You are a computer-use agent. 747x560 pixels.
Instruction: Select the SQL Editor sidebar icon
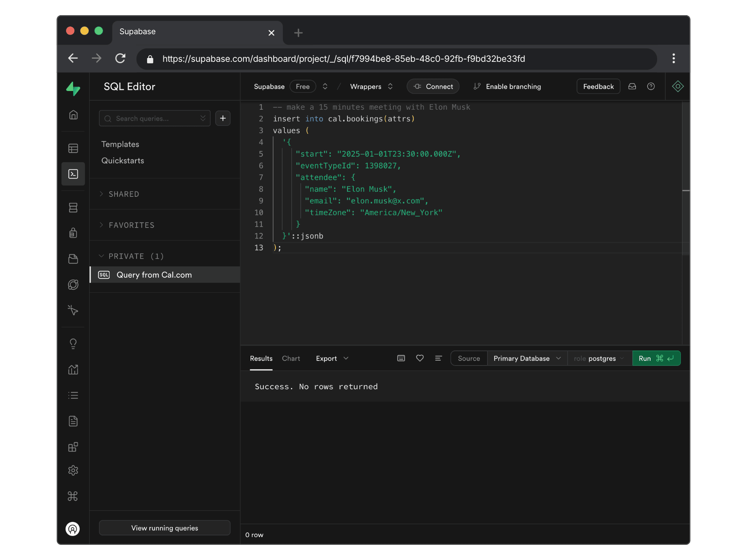pyautogui.click(x=73, y=174)
